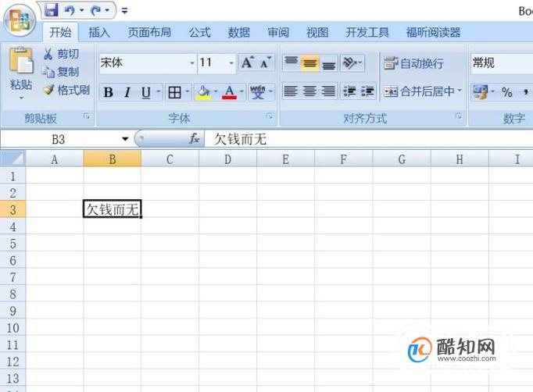Open Insert Function fx button
This screenshot has height=392, width=533.
pyautogui.click(x=194, y=138)
